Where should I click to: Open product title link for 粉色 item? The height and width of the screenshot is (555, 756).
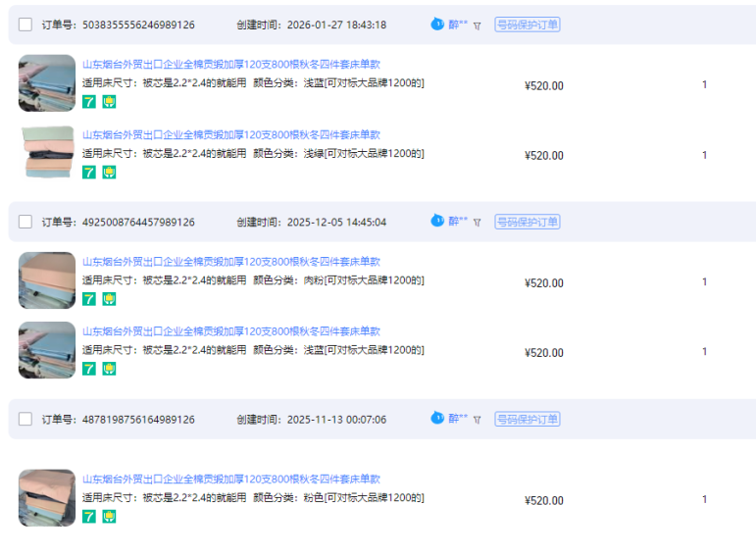click(230, 479)
